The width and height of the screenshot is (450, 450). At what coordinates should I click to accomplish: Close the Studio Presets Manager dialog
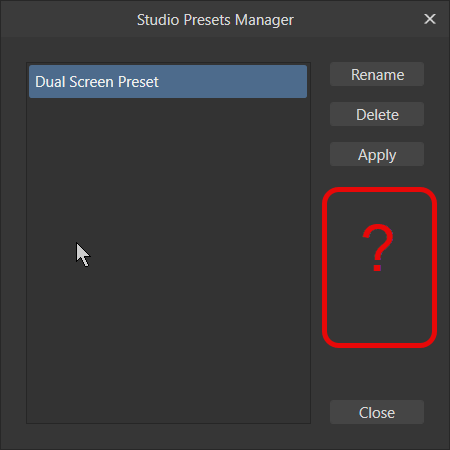point(377,412)
